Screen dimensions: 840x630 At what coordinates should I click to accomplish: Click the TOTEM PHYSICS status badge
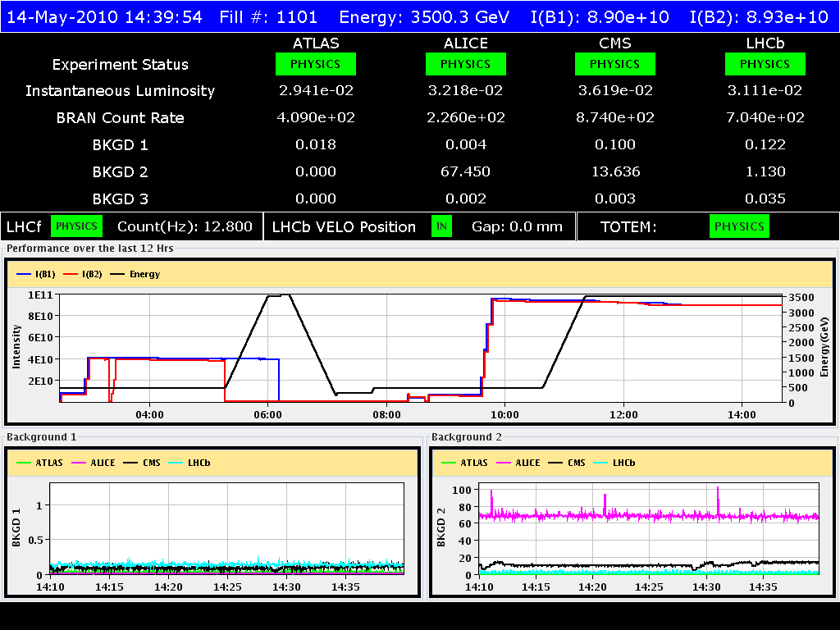[739, 226]
